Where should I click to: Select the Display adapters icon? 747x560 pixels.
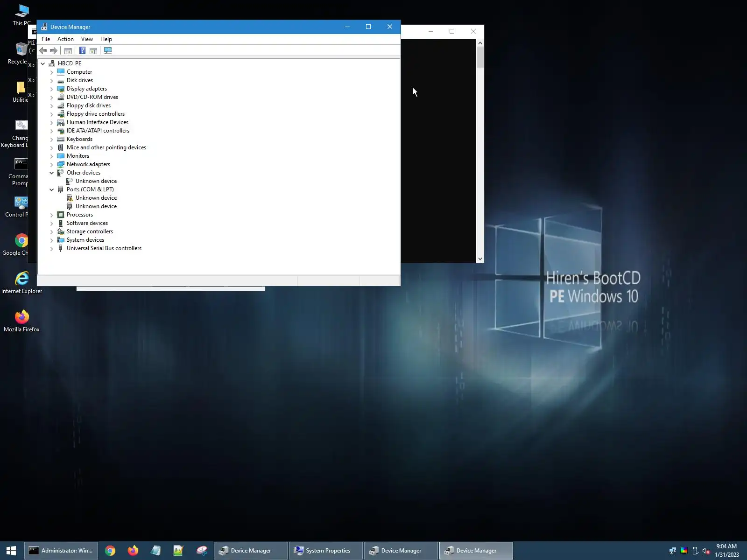pos(61,89)
